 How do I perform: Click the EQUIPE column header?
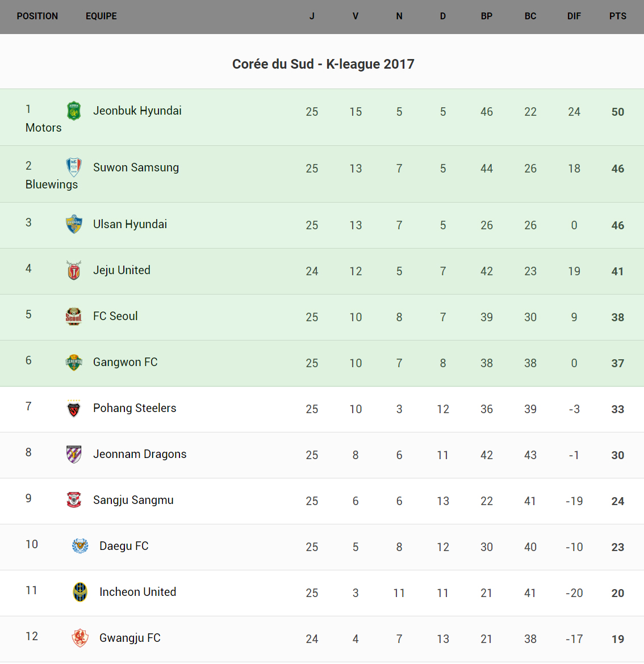click(101, 16)
